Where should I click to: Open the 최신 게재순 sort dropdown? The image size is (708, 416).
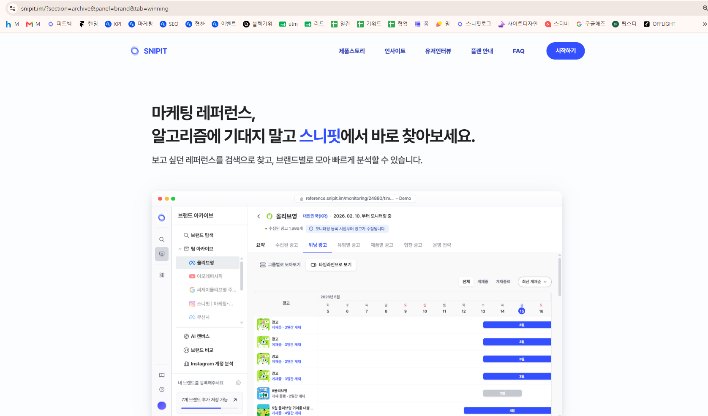pos(535,281)
